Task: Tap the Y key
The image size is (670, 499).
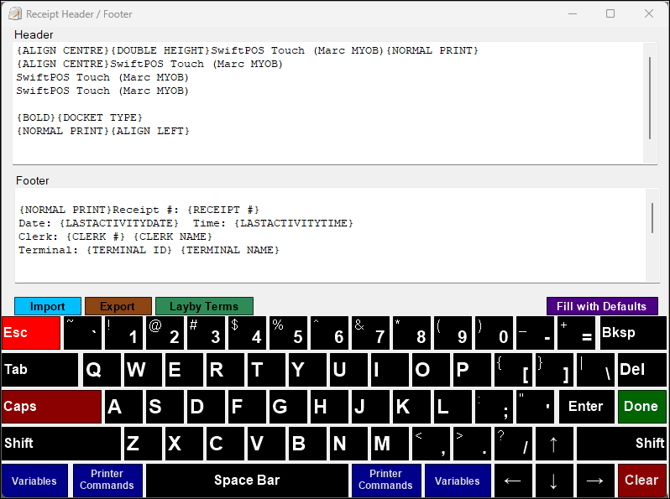Action: [x=308, y=370]
